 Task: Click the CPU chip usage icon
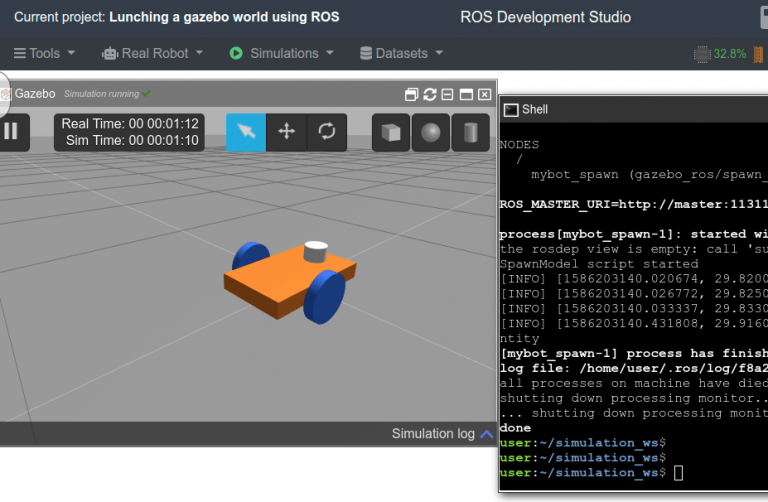pos(702,54)
